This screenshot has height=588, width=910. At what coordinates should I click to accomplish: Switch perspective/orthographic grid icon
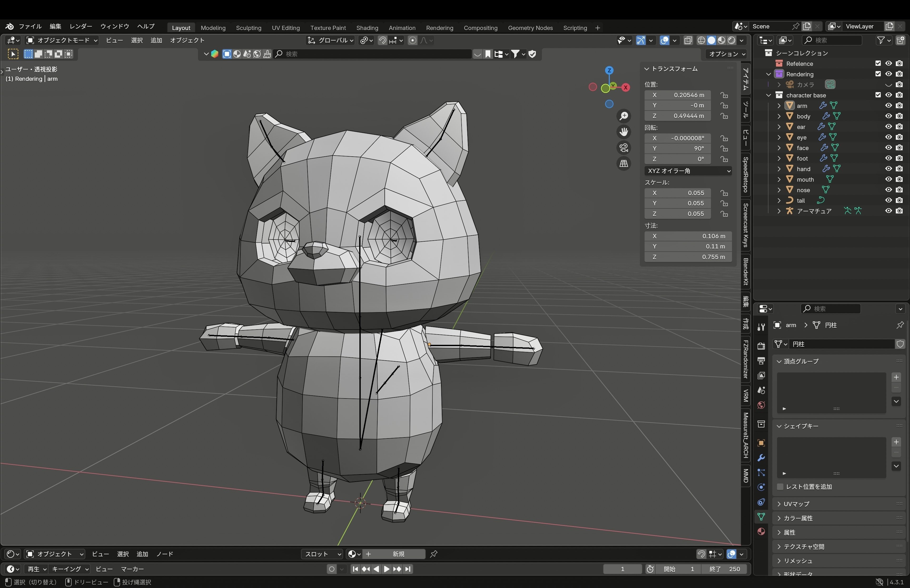coord(624,164)
